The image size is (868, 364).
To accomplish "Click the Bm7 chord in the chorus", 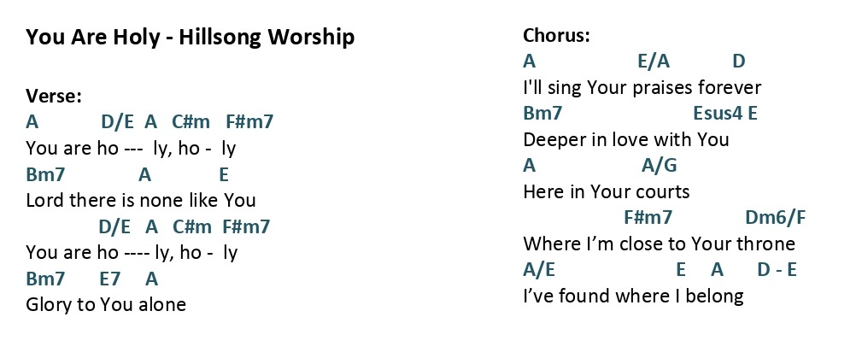I will (542, 114).
